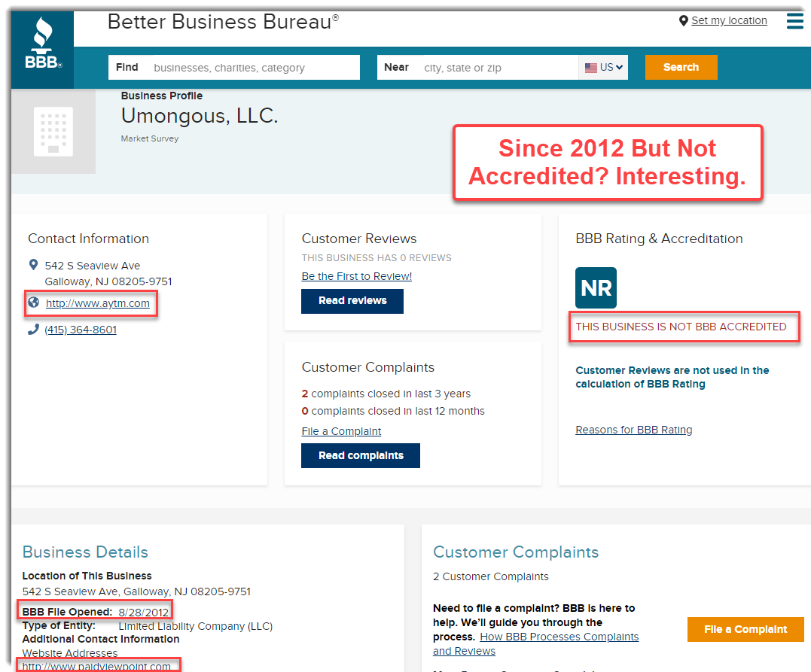Click the Read reviews button
Viewport: 811px width, 672px height.
point(352,301)
